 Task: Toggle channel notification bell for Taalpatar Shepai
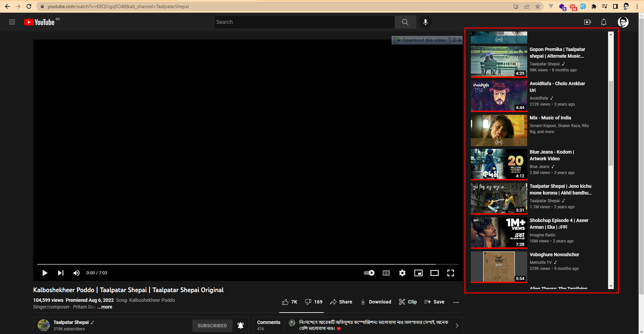pos(241,326)
